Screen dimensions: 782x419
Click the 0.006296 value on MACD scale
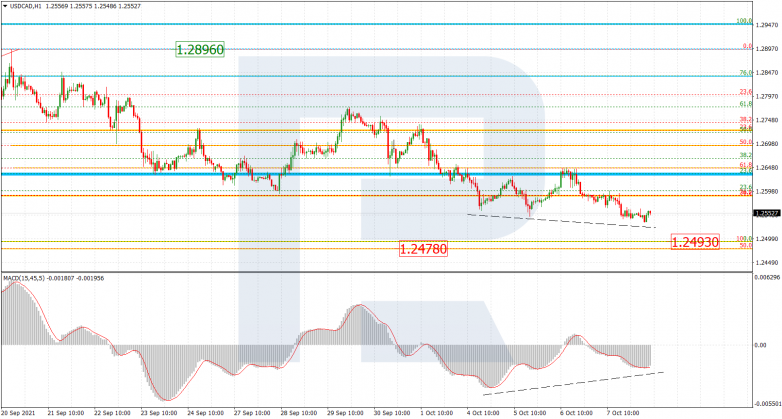[x=767, y=277]
